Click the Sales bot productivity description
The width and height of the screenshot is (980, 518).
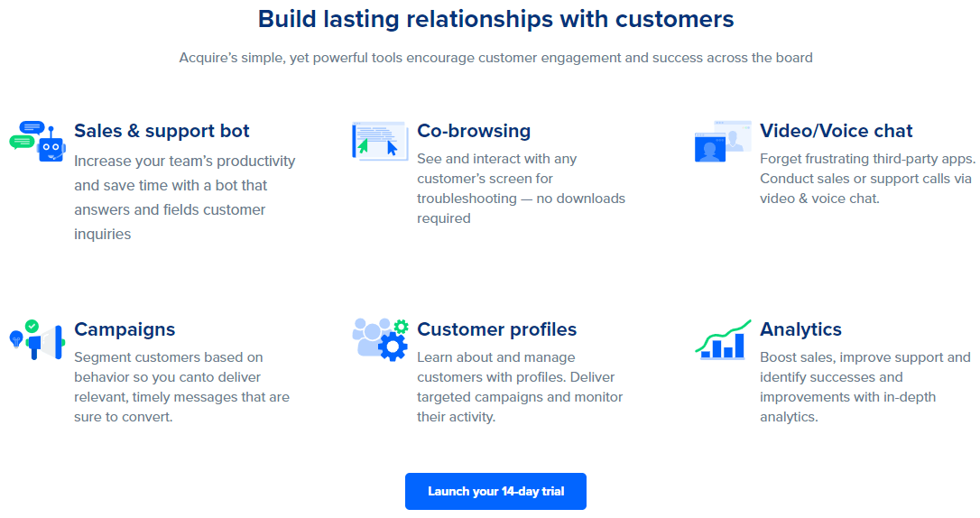tap(185, 198)
